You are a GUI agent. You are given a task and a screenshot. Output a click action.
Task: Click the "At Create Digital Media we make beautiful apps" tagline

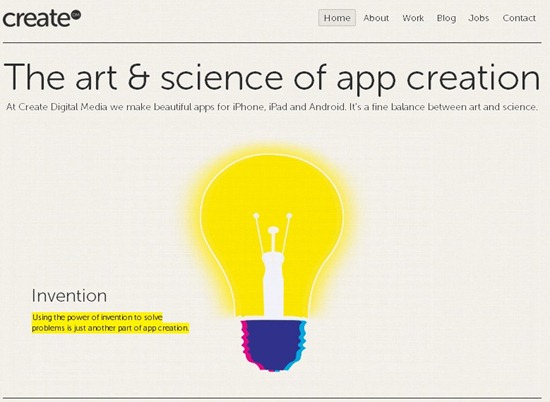tap(272, 107)
